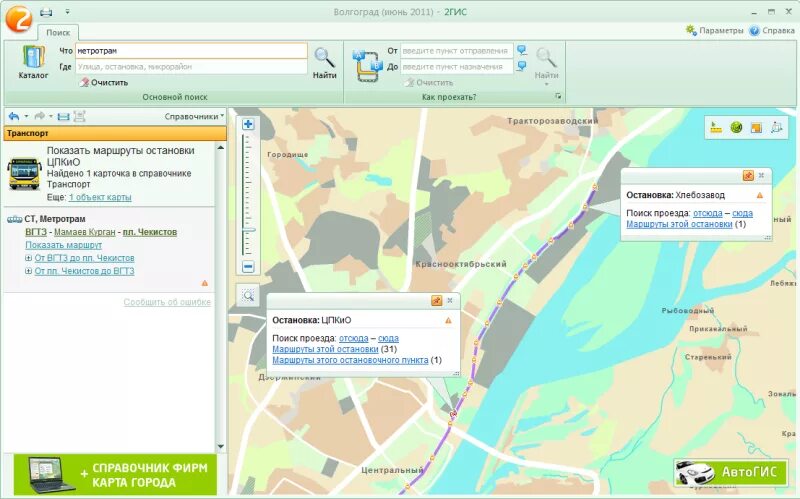Open the Каталог catalog
The height and width of the screenshot is (499, 800).
point(33,62)
